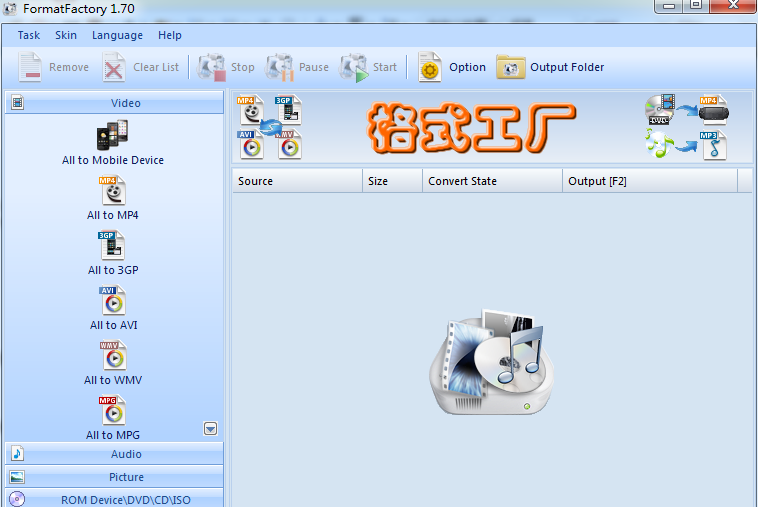The height and width of the screenshot is (507, 758).
Task: Sort by the Source column header
Action: 297,181
